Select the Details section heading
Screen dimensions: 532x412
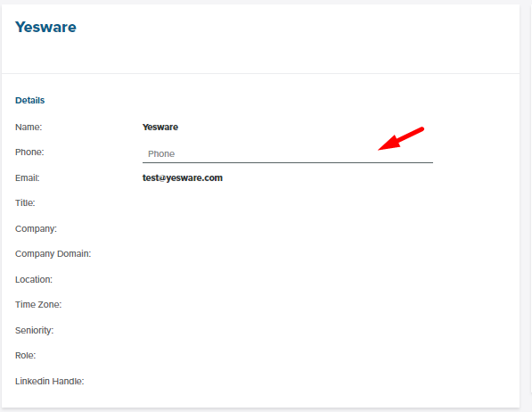(30, 100)
